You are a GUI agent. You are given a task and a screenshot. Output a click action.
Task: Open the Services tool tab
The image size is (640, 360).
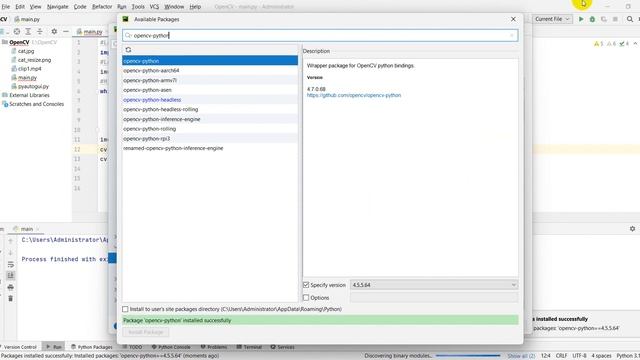282,347
